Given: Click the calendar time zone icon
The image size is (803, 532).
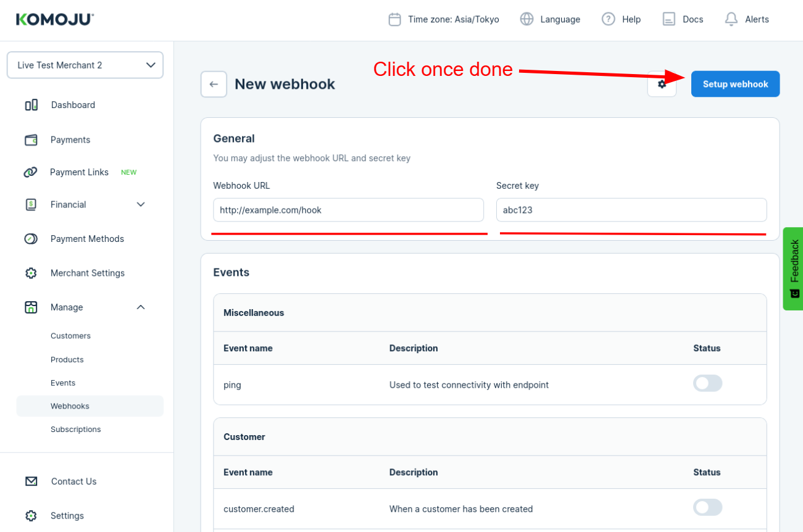Looking at the screenshot, I should click(x=394, y=19).
